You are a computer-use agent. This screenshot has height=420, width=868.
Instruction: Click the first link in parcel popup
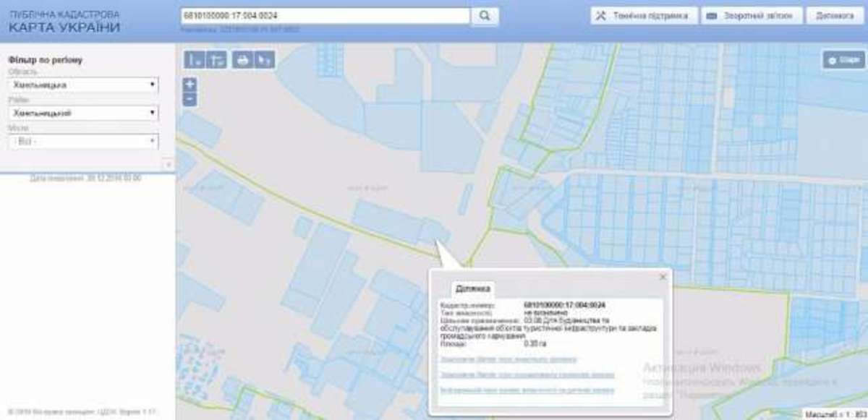[508, 359]
